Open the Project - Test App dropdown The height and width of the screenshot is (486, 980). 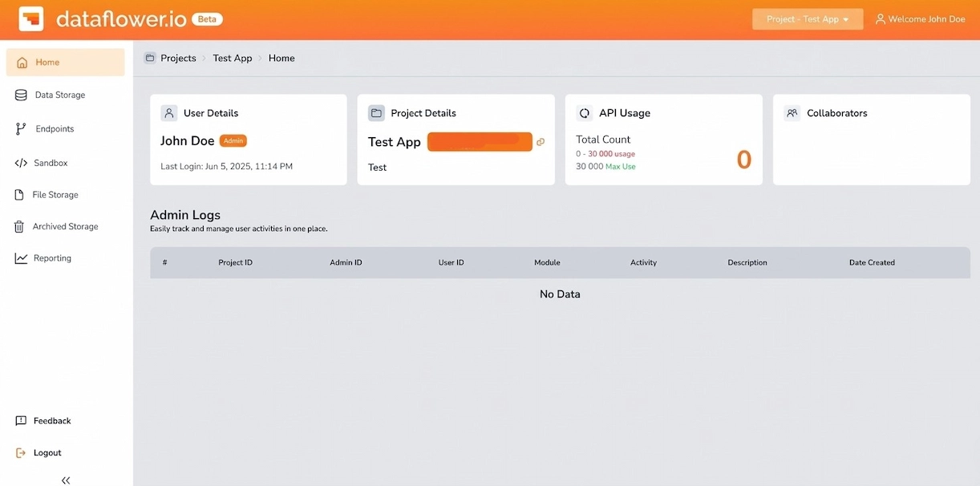808,19
